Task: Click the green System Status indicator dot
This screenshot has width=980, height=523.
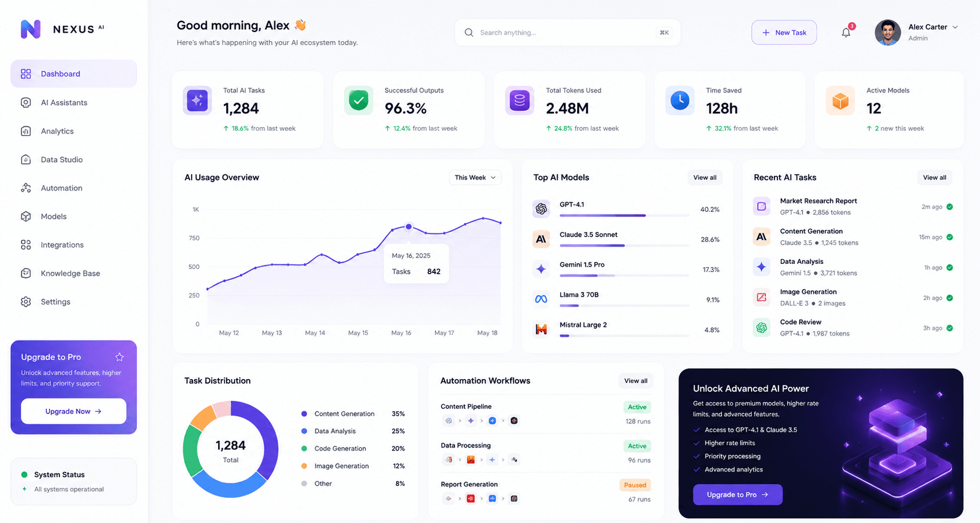Action: pyautogui.click(x=24, y=474)
